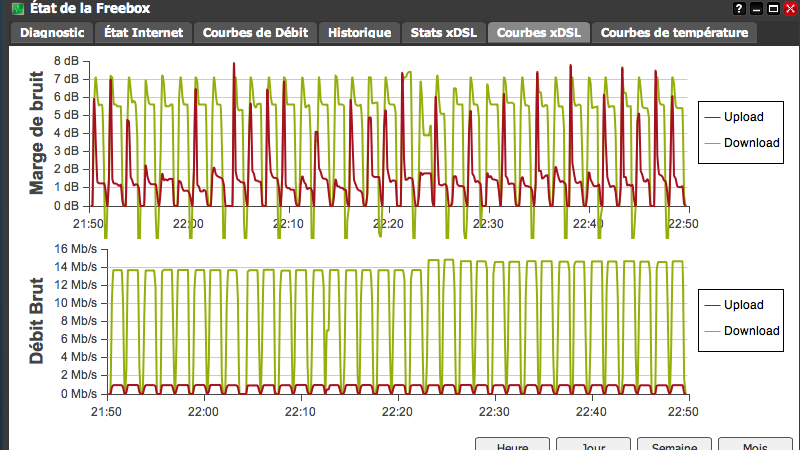
Task: Click the 14 Mb/s axis label
Action: click(x=76, y=267)
